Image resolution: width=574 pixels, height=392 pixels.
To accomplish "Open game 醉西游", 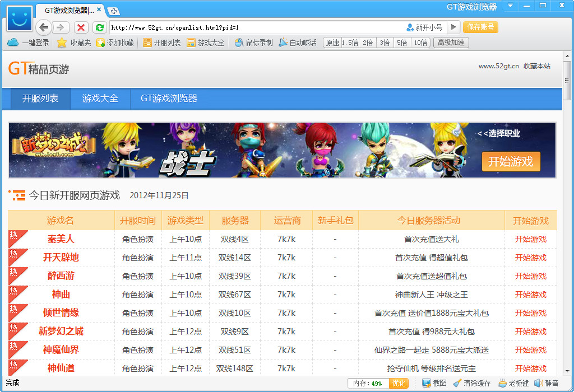I will (61, 276).
